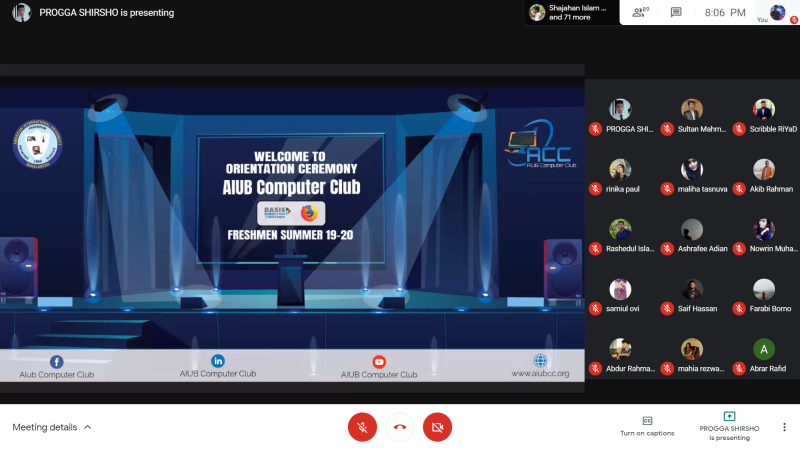
Task: Click the LinkedIn icon on the slide
Action: [218, 361]
